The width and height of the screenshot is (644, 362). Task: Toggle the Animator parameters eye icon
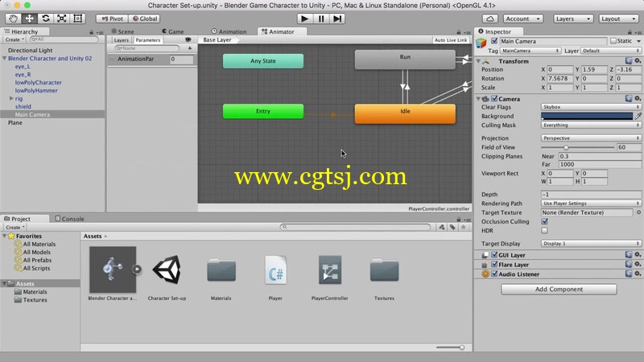tap(188, 39)
